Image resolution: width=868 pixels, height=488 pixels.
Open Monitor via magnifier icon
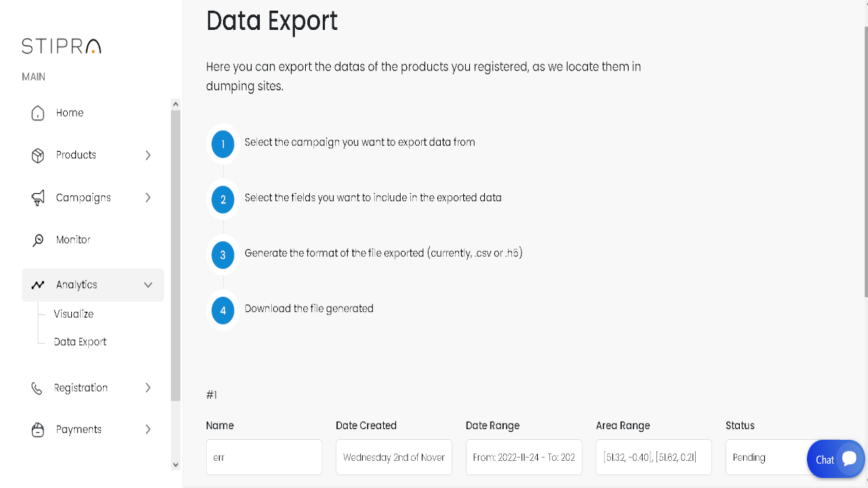point(38,240)
